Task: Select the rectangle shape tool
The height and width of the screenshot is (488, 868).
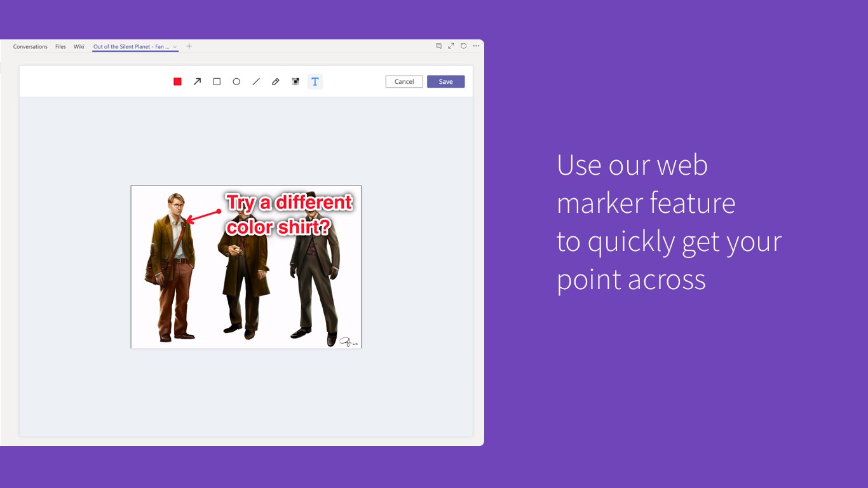Action: [217, 81]
